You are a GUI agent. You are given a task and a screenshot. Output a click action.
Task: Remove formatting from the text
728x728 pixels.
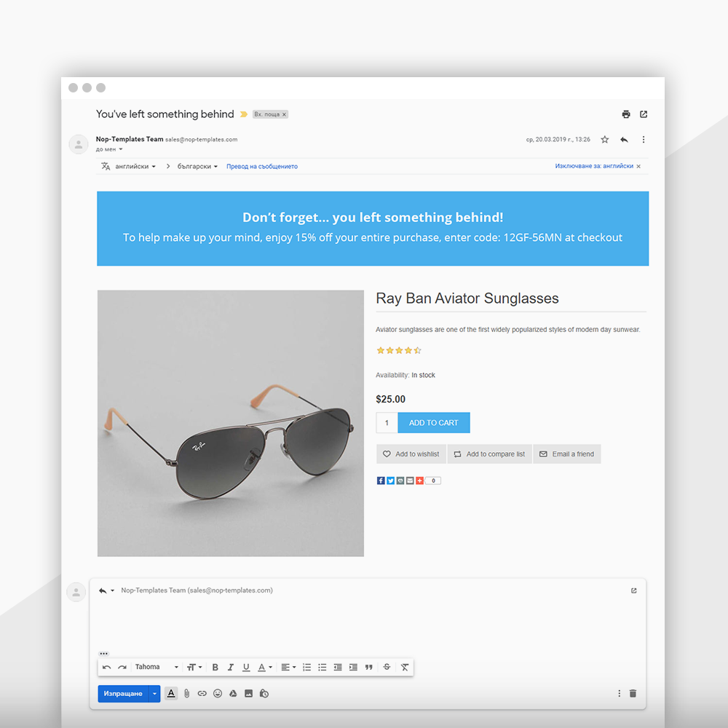coord(405,667)
